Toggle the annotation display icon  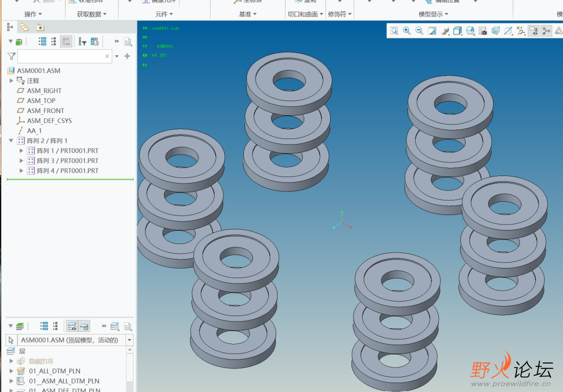[x=533, y=31]
